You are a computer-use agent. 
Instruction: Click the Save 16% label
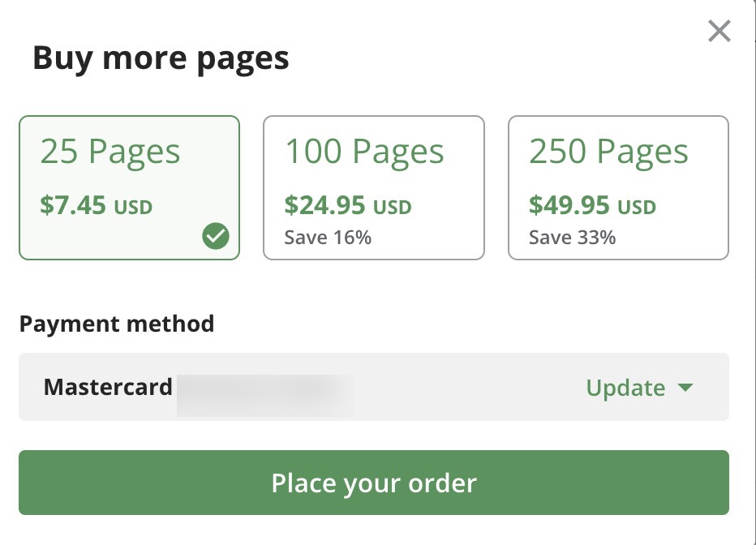[328, 238]
